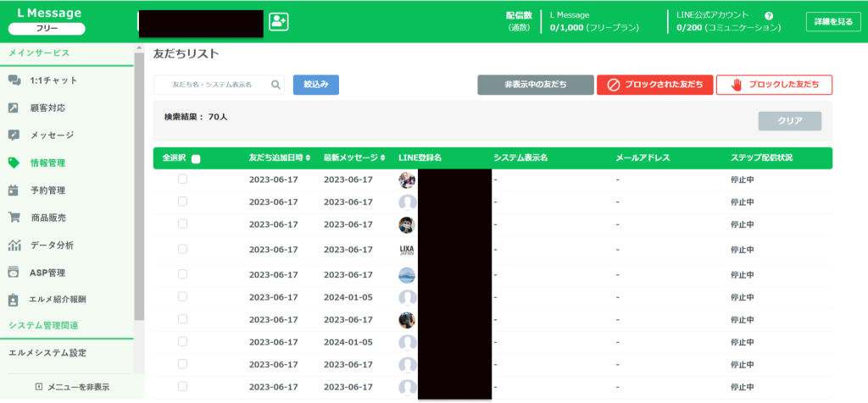The width and height of the screenshot is (868, 403).
Task: Click the search magnifier icon
Action: [276, 85]
